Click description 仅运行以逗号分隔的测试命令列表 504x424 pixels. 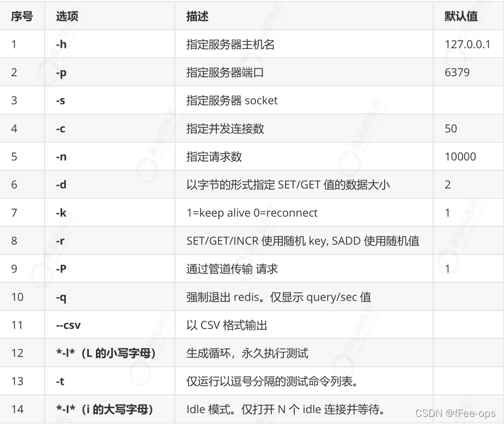(x=272, y=382)
